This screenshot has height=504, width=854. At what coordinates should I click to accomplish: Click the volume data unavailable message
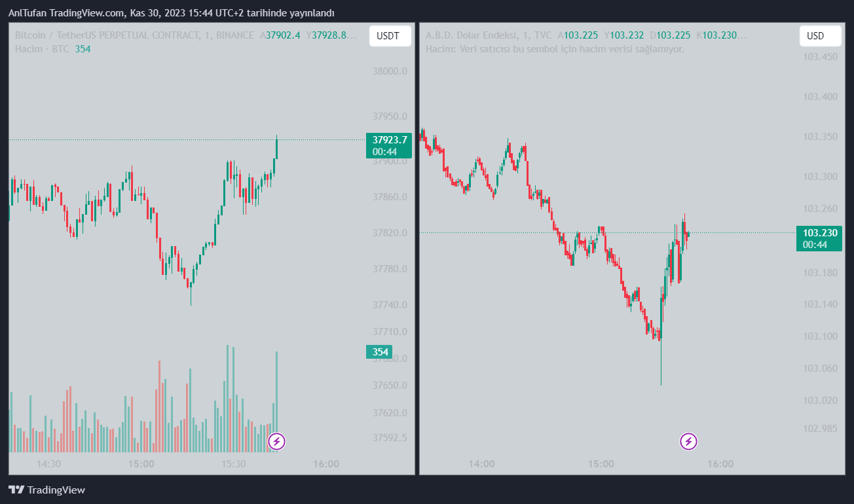[555, 49]
